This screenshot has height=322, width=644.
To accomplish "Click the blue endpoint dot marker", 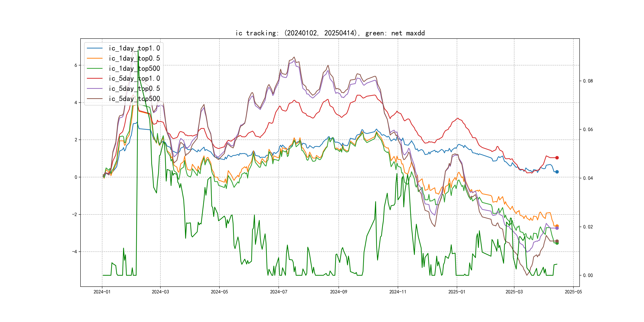I will tap(557, 172).
